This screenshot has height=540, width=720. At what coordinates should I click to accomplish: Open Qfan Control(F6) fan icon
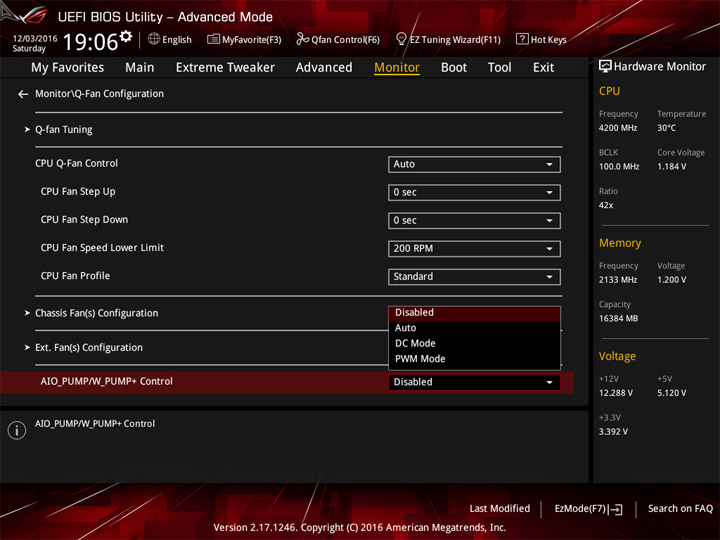point(302,39)
